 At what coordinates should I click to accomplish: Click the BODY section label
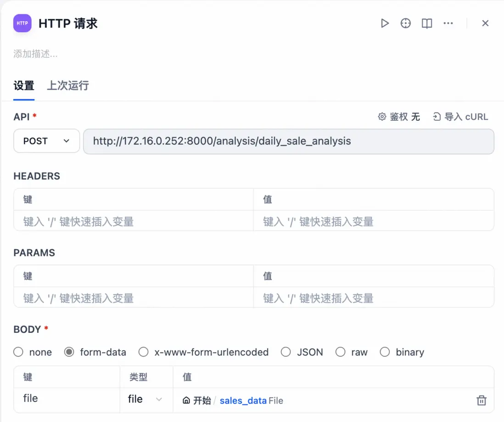(28, 329)
